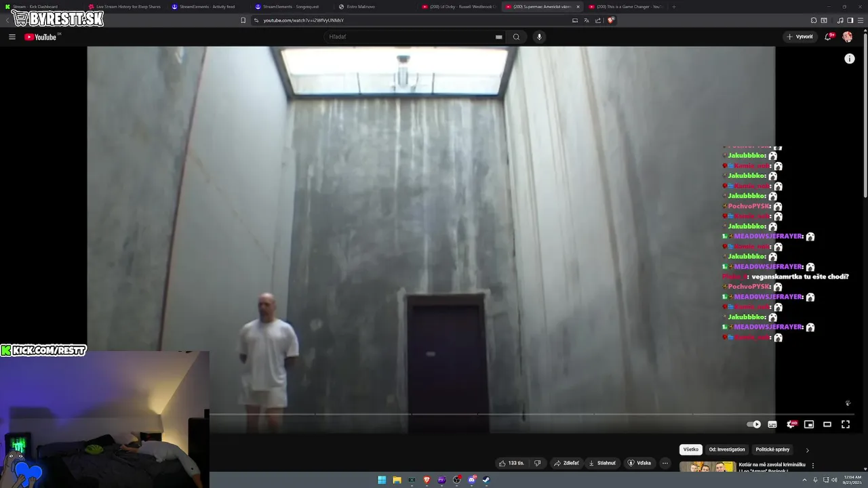Click the Zdieľať share button
The height and width of the screenshot is (488, 868).
tap(566, 463)
